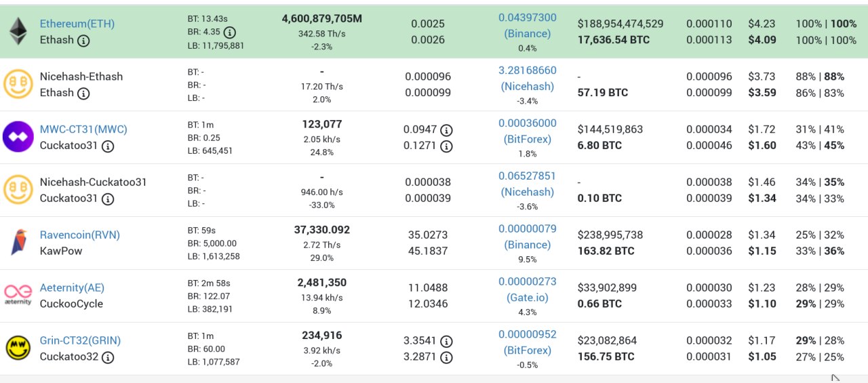Open the Ethereum(ETH) coin link
This screenshot has width=868, height=383.
click(x=77, y=24)
